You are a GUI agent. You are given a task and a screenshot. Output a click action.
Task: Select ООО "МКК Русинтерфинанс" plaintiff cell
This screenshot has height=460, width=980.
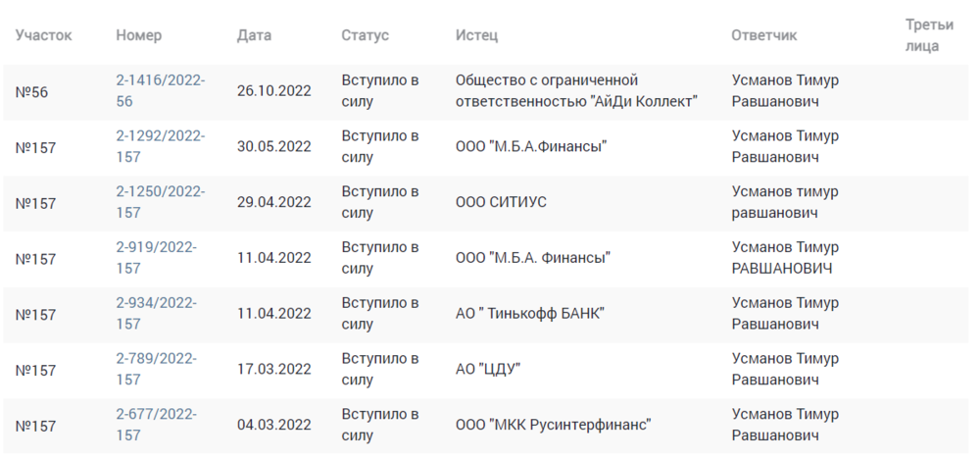553,426
